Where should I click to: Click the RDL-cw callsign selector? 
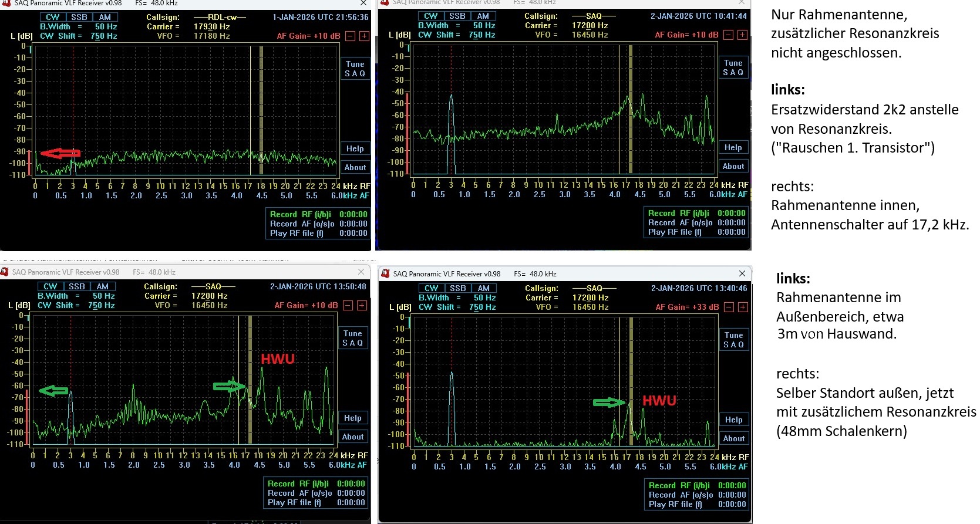[x=221, y=18]
